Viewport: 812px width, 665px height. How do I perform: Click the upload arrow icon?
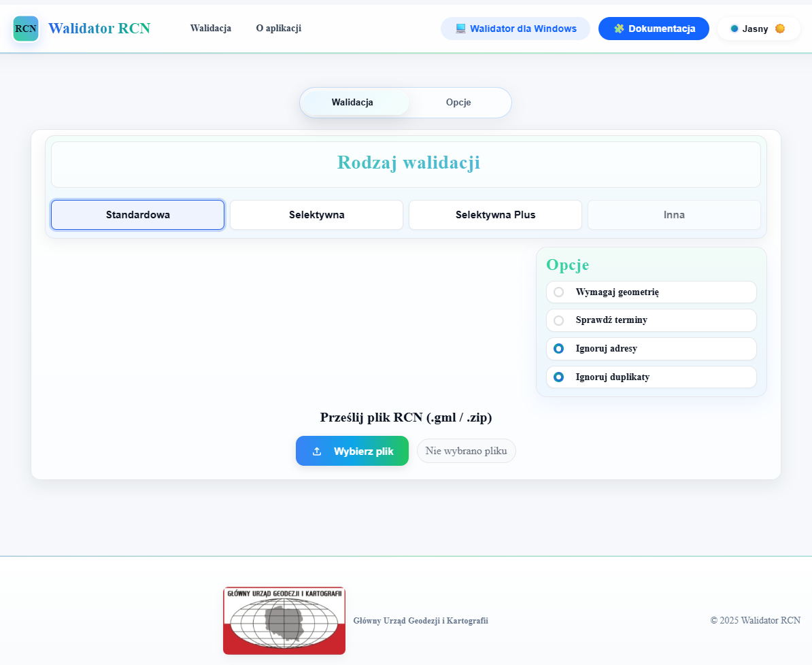tap(317, 451)
